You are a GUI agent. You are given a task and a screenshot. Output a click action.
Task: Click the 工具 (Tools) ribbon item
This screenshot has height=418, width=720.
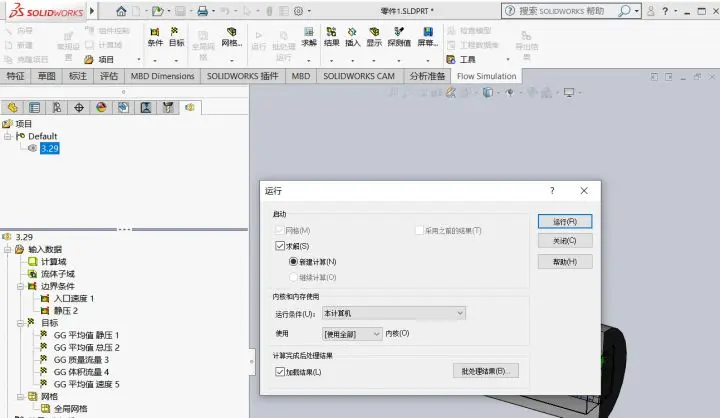461,59
